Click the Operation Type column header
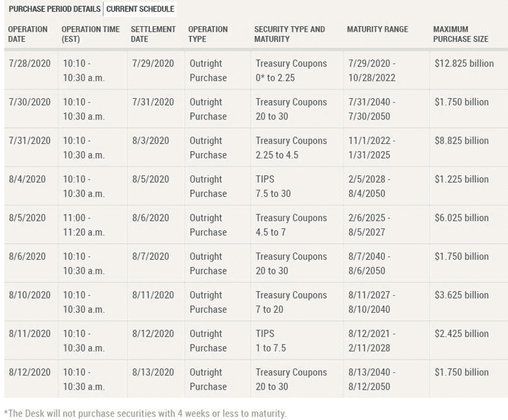This screenshot has width=508, height=420. 208,34
